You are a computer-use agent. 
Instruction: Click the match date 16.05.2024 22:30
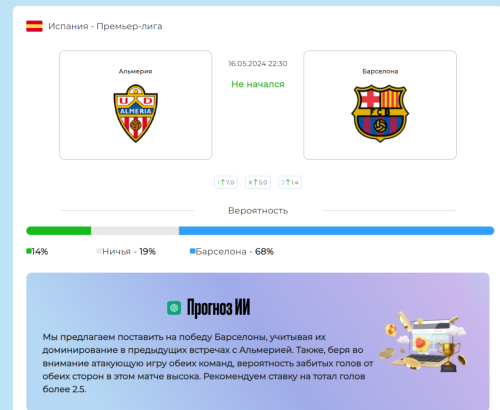coord(258,64)
